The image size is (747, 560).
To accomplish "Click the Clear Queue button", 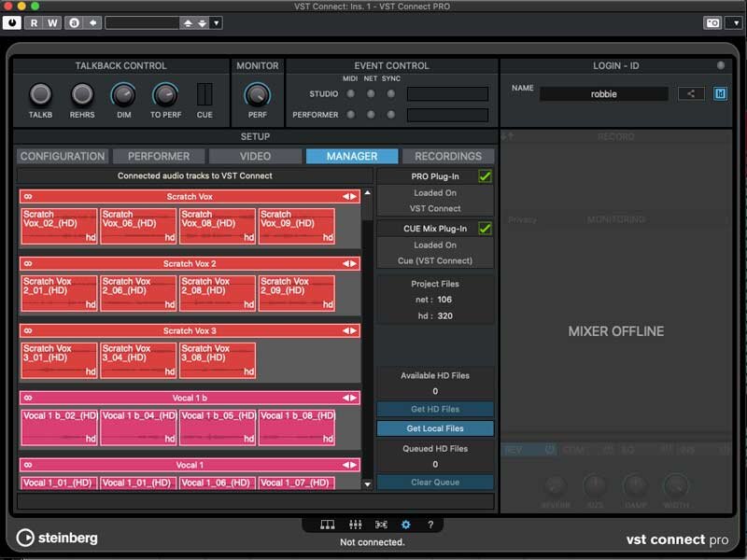I will 435,482.
